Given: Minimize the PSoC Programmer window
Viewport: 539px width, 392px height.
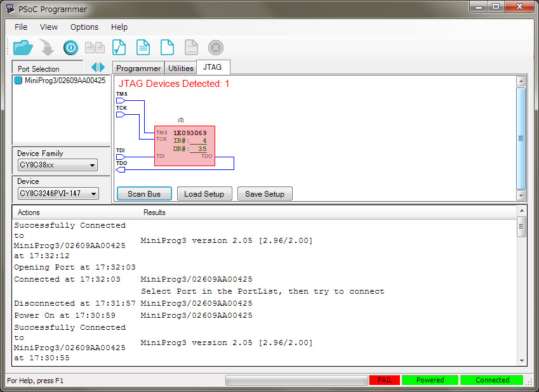Looking at the screenshot, I should [x=478, y=6].
